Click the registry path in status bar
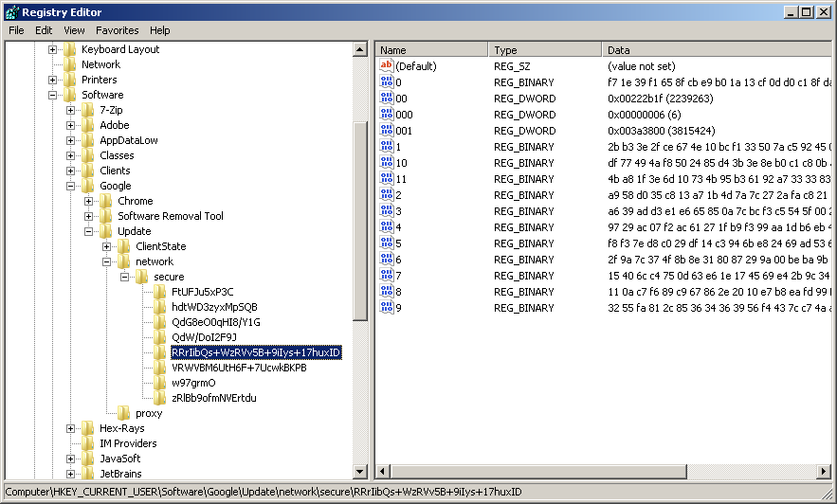837x504 pixels. [264, 492]
